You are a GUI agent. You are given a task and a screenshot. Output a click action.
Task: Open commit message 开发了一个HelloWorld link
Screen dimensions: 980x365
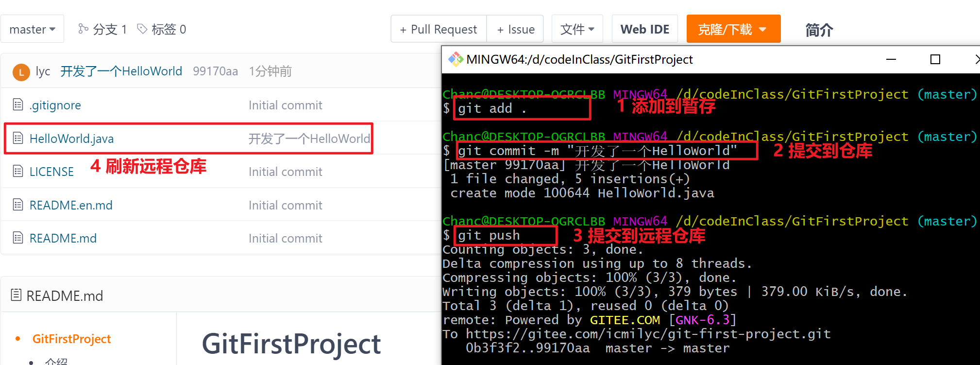click(121, 71)
